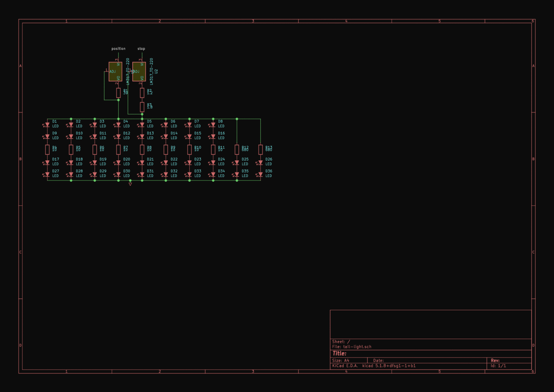Select the D27 LED symbol

point(47,174)
